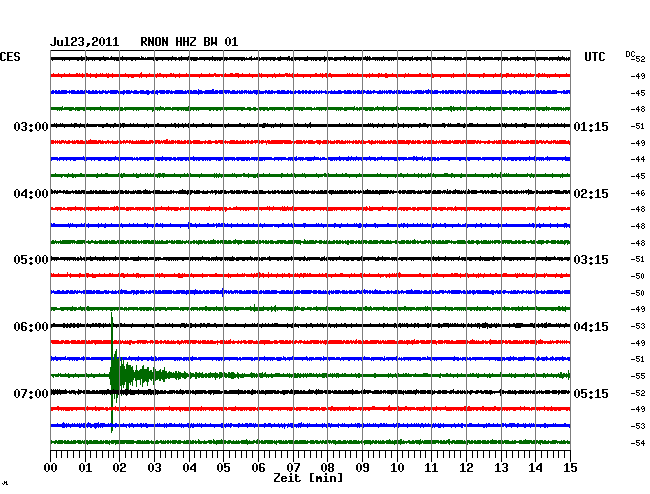Click the 03:00 local time label
Image resolution: width=650 pixels, height=494 pixels.
click(x=31, y=126)
